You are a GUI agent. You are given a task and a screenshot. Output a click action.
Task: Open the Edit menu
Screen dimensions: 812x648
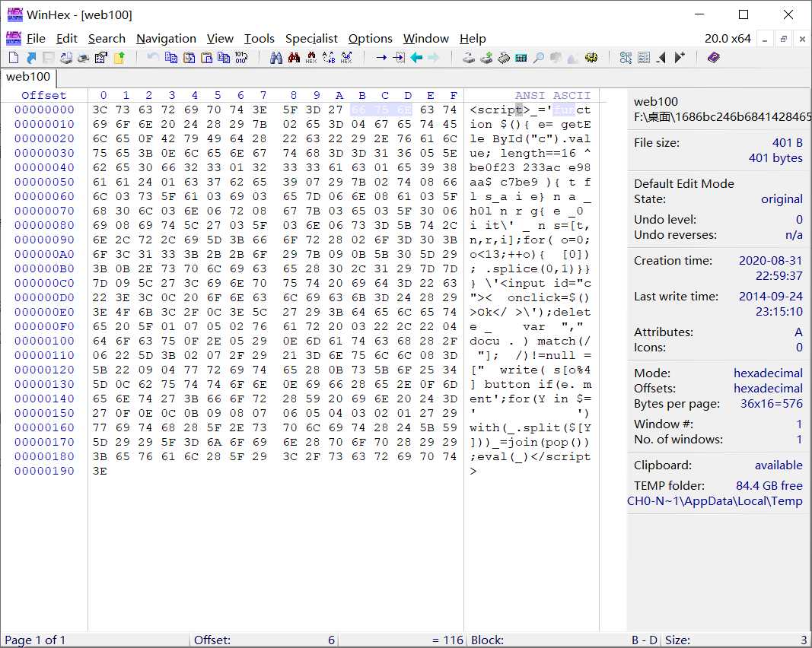coord(67,39)
